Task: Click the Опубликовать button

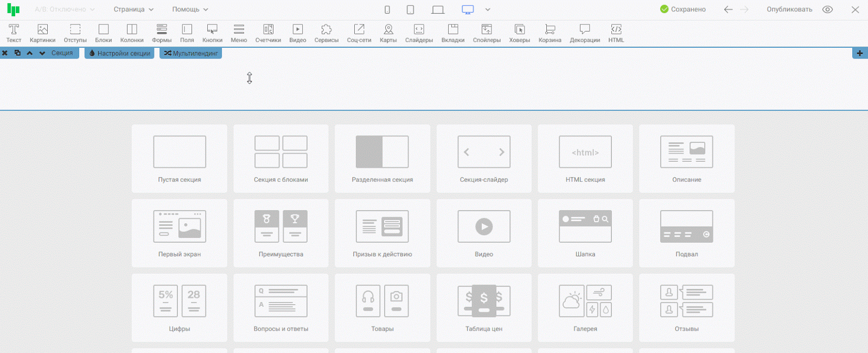Action: tap(789, 9)
